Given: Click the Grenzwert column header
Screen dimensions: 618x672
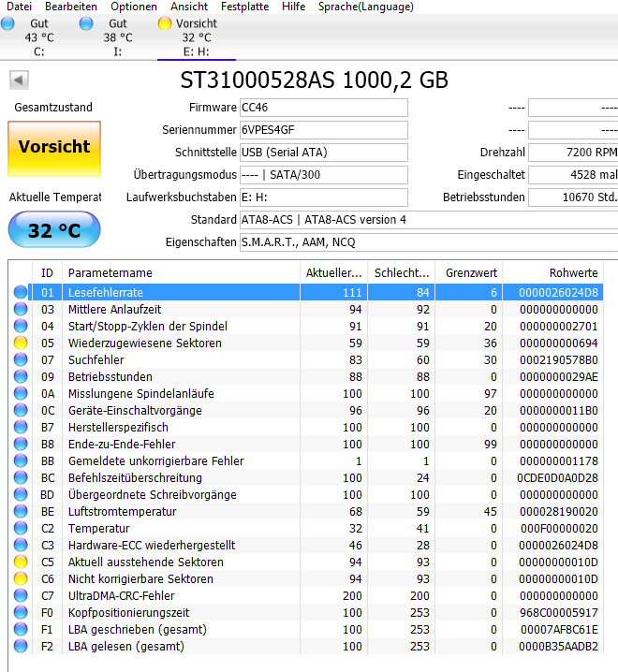Looking at the screenshot, I should [x=469, y=273].
